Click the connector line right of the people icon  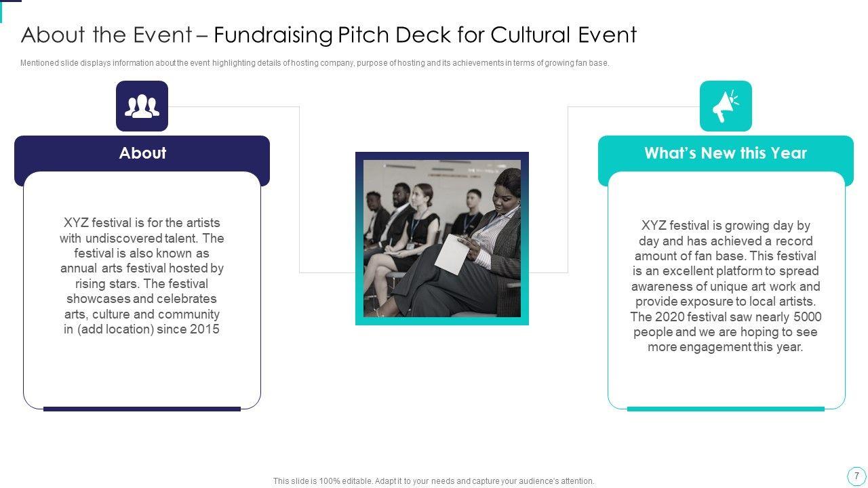[x=234, y=106]
